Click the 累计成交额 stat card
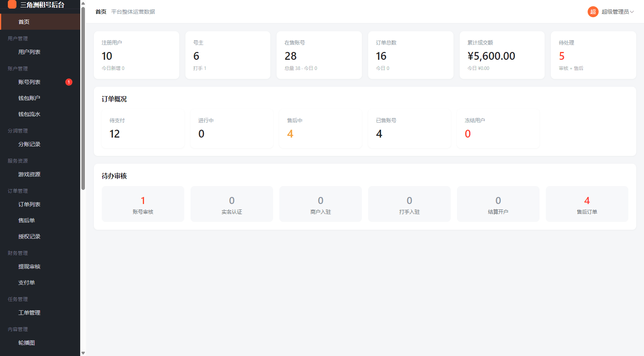Image resolution: width=644 pixels, height=356 pixels. coord(502,55)
